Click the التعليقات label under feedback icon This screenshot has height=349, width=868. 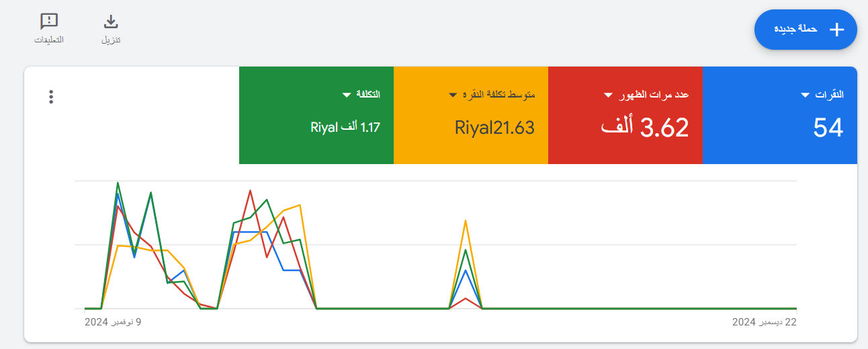[49, 40]
